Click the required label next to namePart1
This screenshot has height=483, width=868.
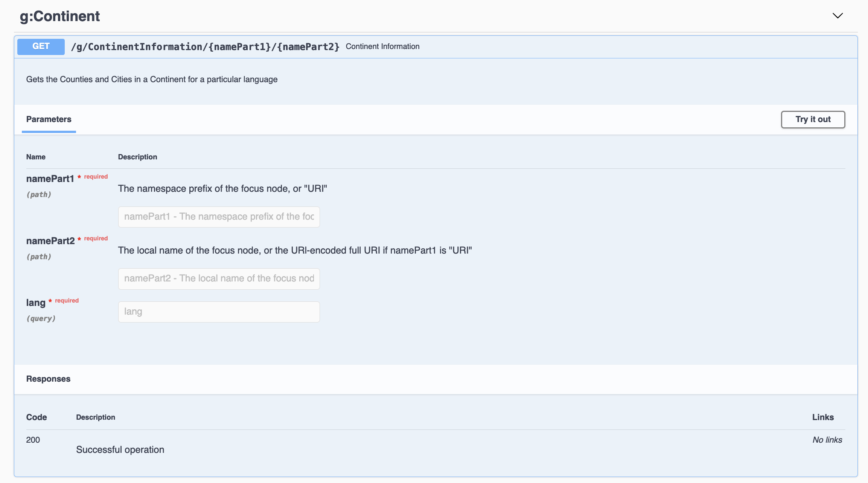(x=95, y=176)
